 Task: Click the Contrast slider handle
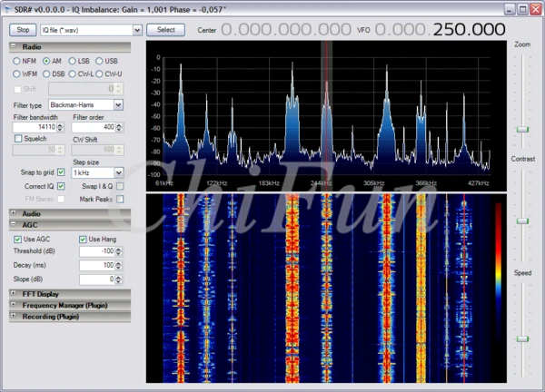522,220
